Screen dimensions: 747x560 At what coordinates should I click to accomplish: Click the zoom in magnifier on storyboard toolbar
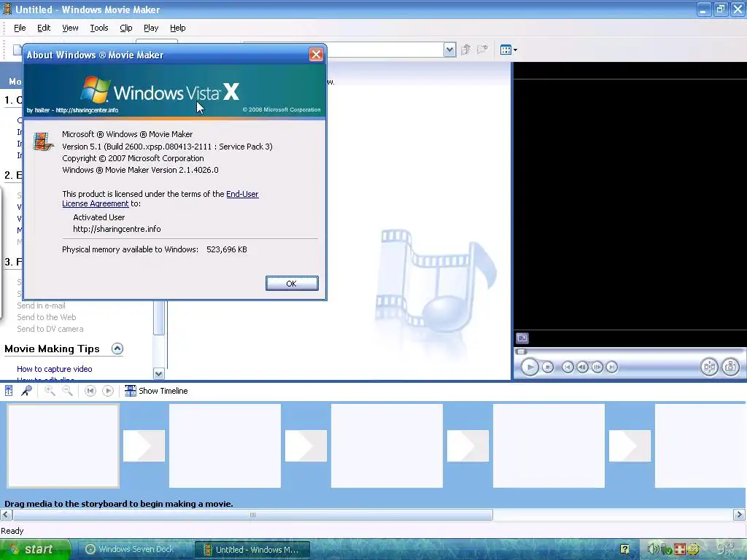[50, 391]
